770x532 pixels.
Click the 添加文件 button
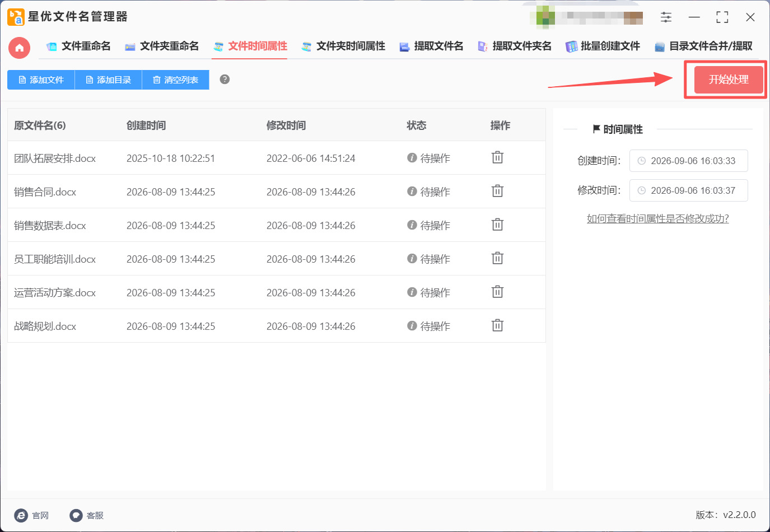point(41,80)
